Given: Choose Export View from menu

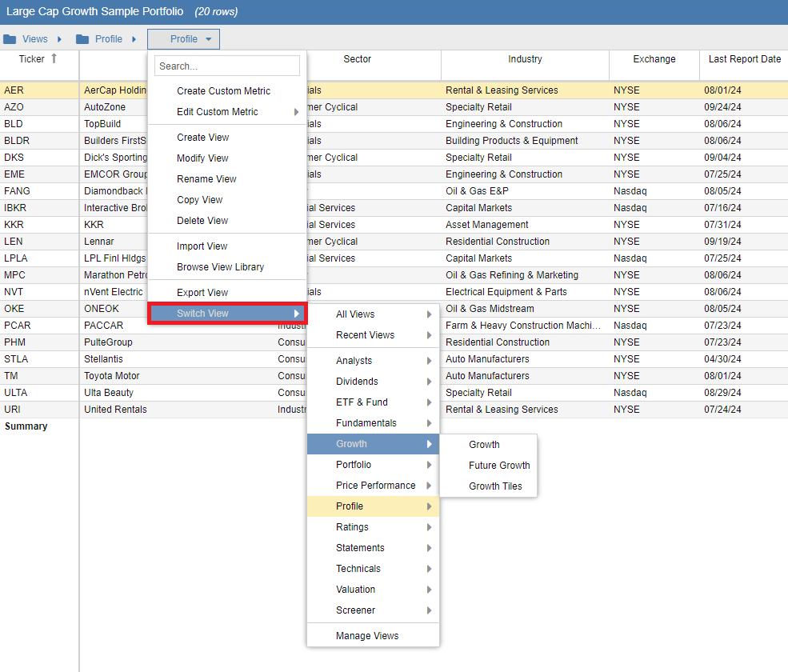Looking at the screenshot, I should 202,293.
